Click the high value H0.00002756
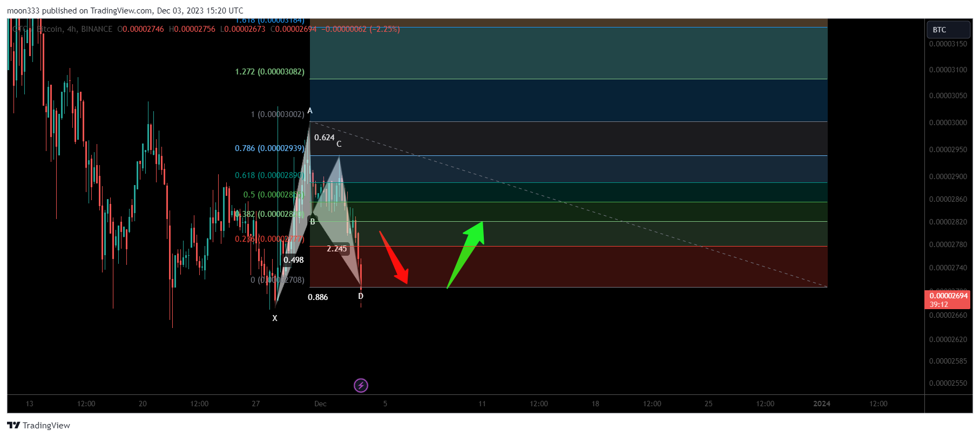 pyautogui.click(x=192, y=29)
